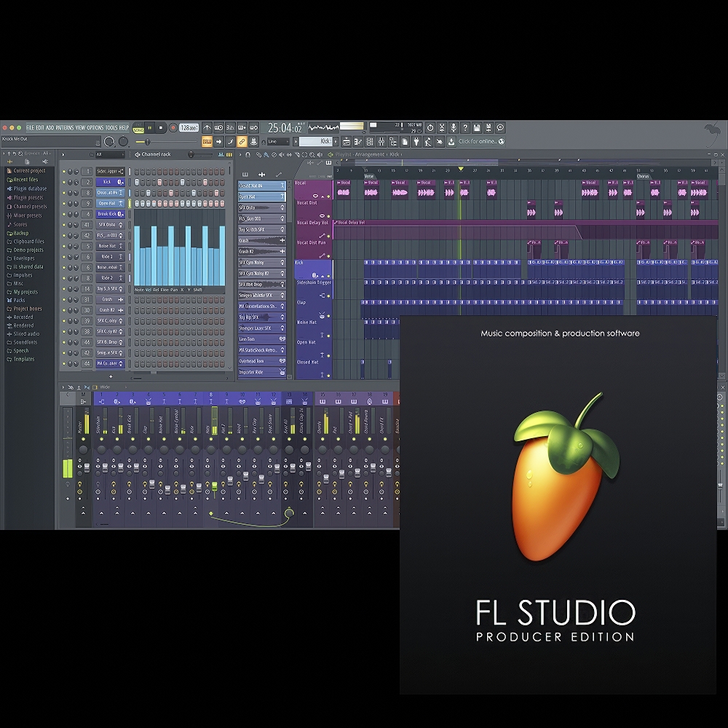Image resolution: width=728 pixels, height=728 pixels.
Task: Open the metronome tool in toolbar
Action: coord(207,127)
